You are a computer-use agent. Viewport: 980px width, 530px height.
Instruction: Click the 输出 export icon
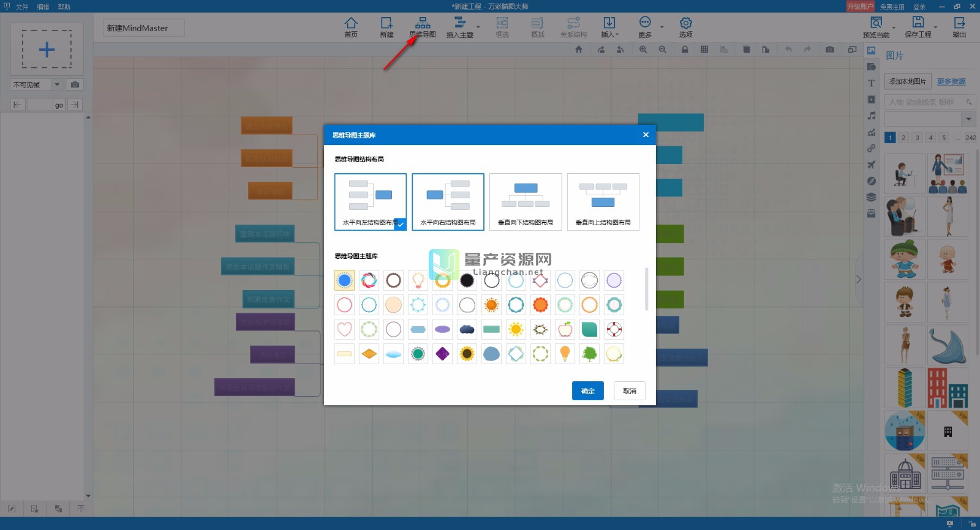click(959, 27)
